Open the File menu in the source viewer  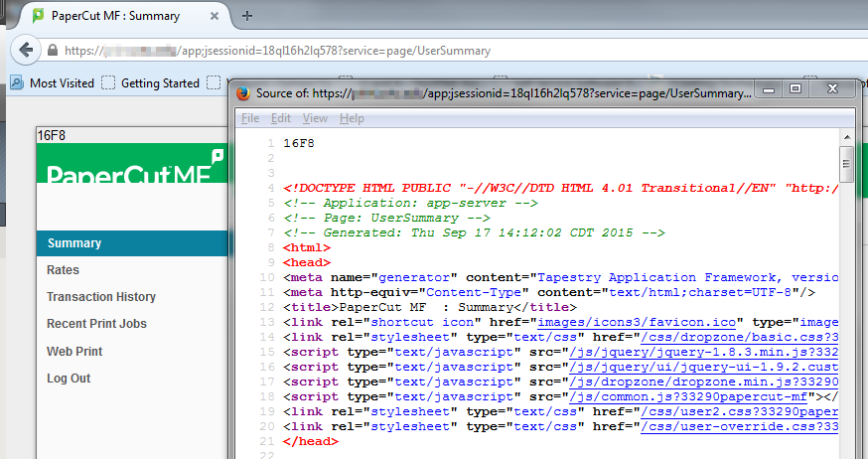pos(250,118)
